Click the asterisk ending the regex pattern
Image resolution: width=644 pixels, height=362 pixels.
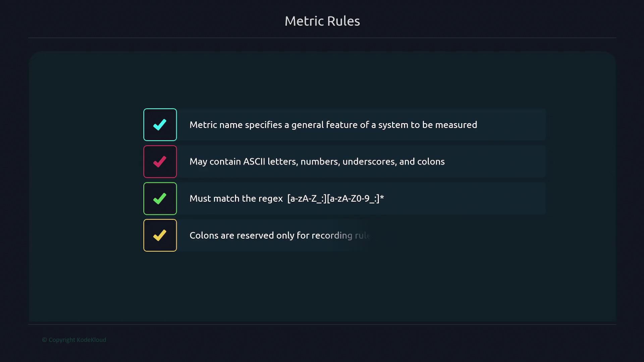click(x=382, y=197)
